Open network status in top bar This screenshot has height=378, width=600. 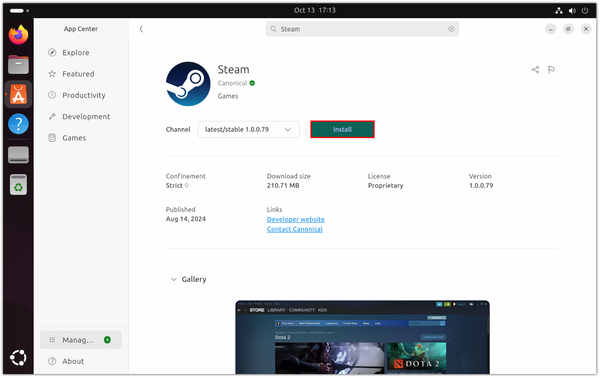tap(559, 11)
